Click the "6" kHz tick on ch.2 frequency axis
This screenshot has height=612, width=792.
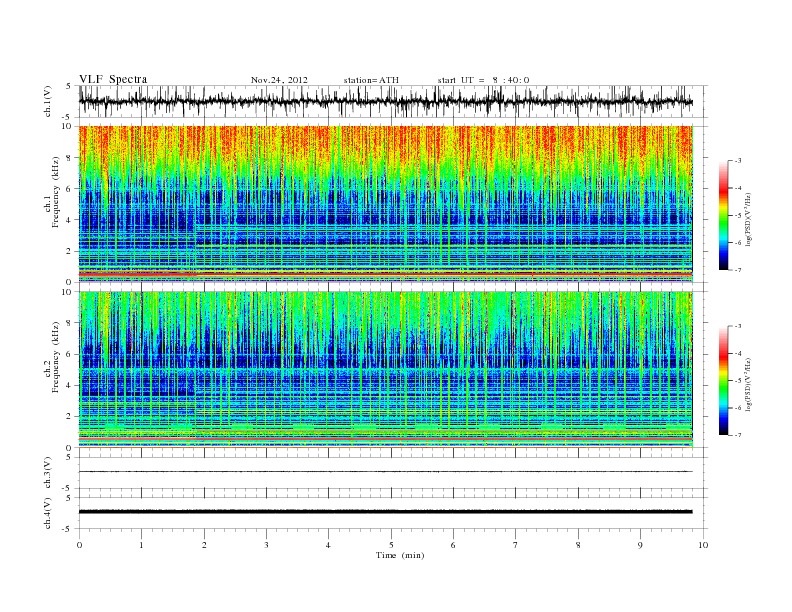click(70, 354)
